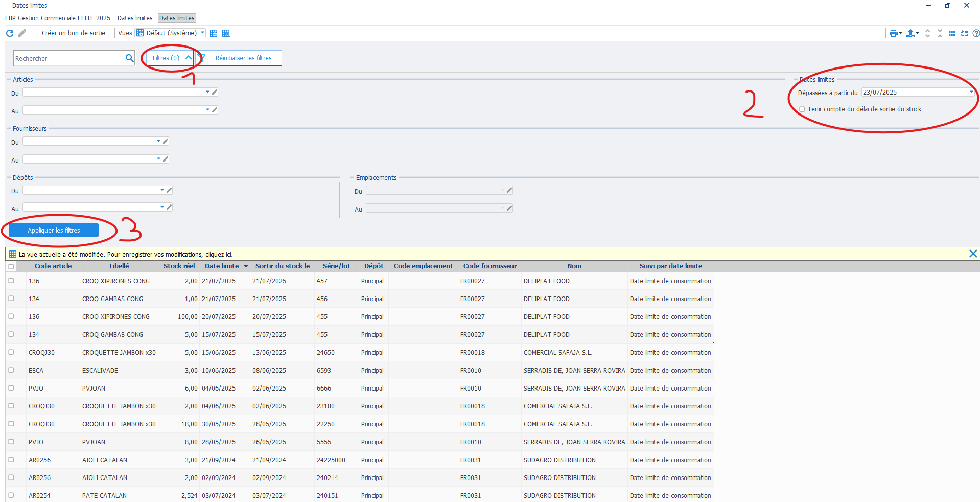
Task: Check the row with Série/lot 24225000
Action: pos(11,460)
